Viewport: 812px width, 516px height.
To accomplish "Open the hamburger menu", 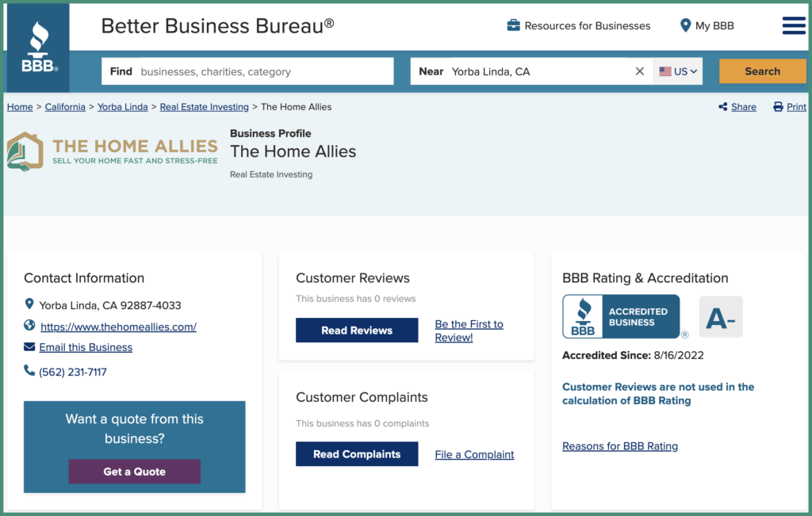I will [793, 25].
